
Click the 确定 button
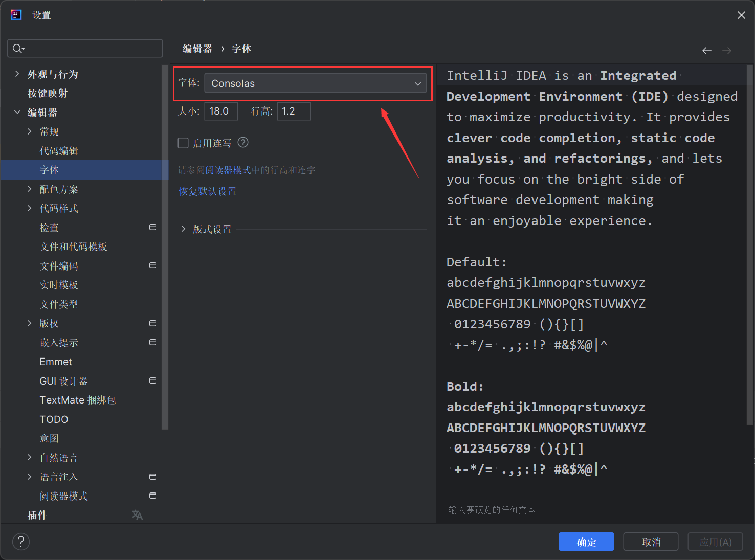(x=586, y=542)
